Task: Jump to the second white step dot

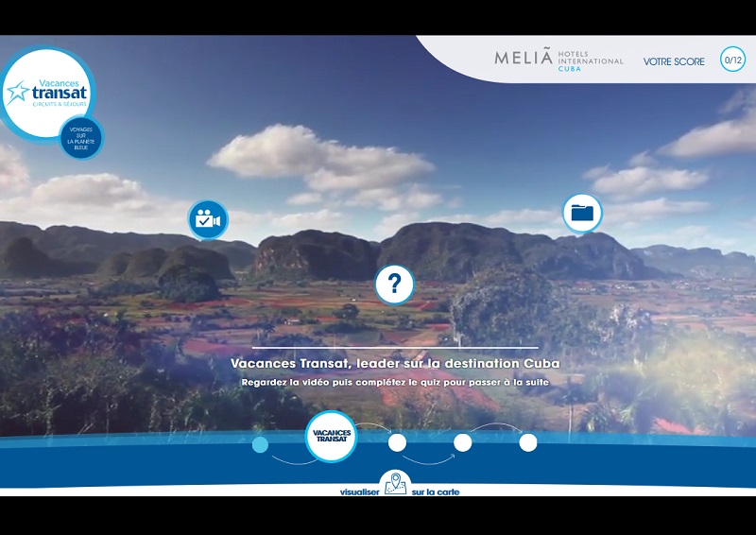Action: click(x=463, y=442)
